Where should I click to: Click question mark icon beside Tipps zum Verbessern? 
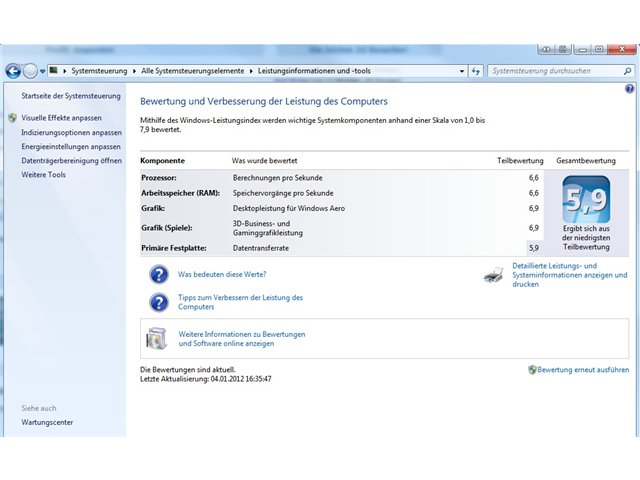[159, 302]
